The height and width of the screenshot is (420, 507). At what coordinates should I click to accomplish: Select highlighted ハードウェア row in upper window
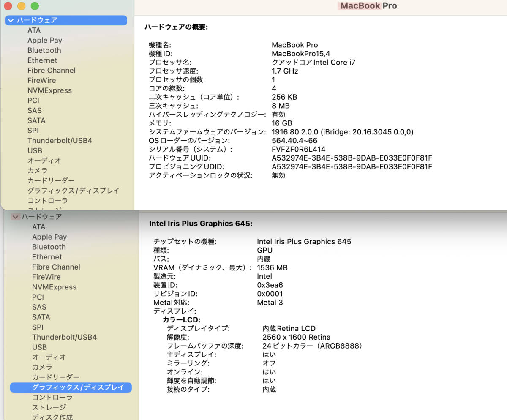66,20
